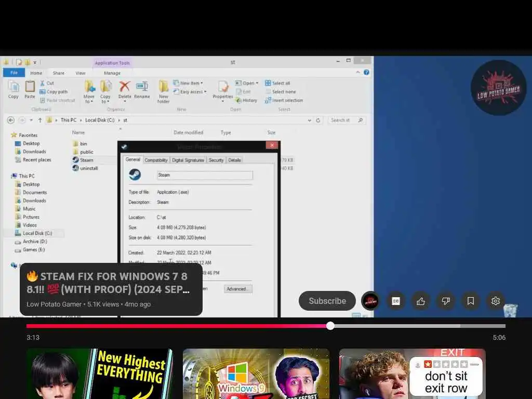Click This PC in breadcrumb
The width and height of the screenshot is (532, 399).
(x=69, y=120)
